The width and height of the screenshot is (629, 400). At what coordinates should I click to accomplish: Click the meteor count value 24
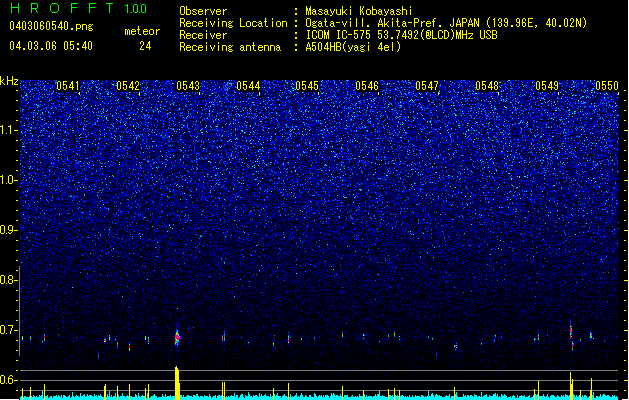point(145,46)
